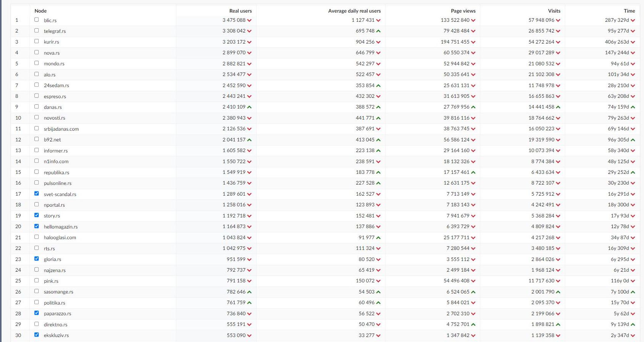Click the 25 177 711 page views value
644x342 pixels.
tap(457, 237)
